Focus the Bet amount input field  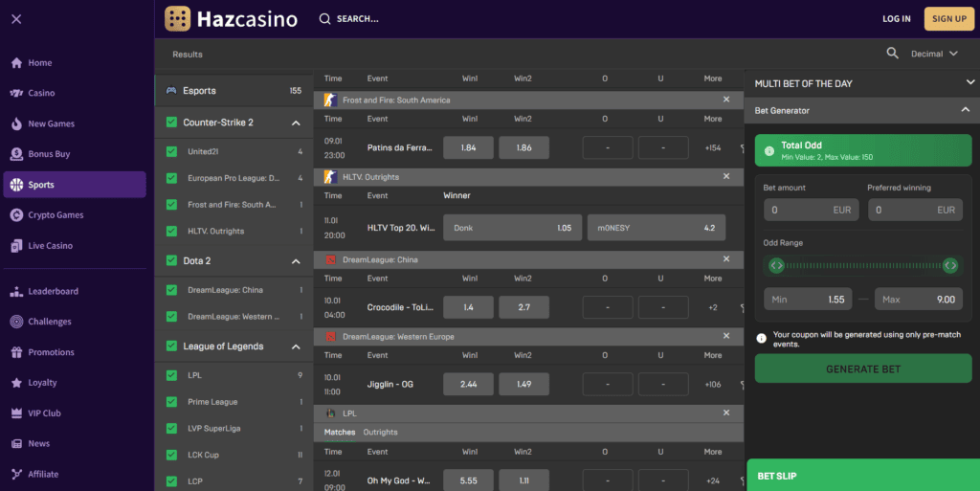click(812, 210)
